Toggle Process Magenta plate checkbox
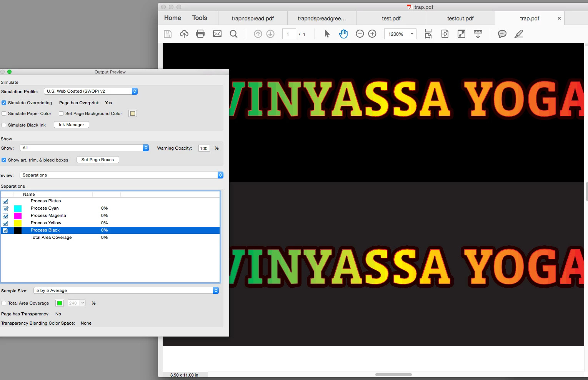This screenshot has width=588, height=380. pyautogui.click(x=6, y=216)
